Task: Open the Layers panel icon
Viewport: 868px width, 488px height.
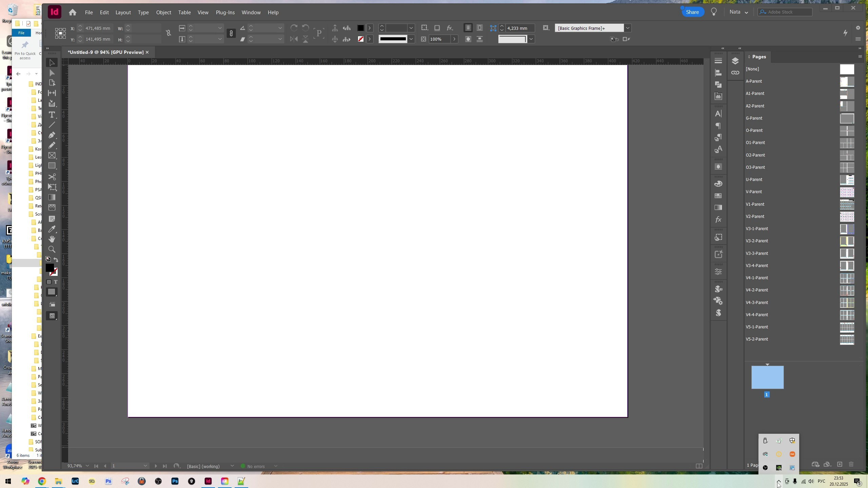Action: click(735, 61)
